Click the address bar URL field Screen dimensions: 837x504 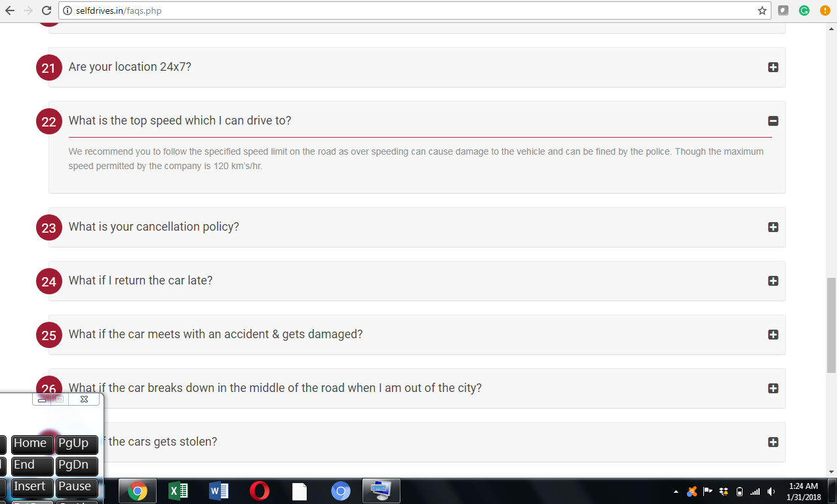click(x=393, y=10)
